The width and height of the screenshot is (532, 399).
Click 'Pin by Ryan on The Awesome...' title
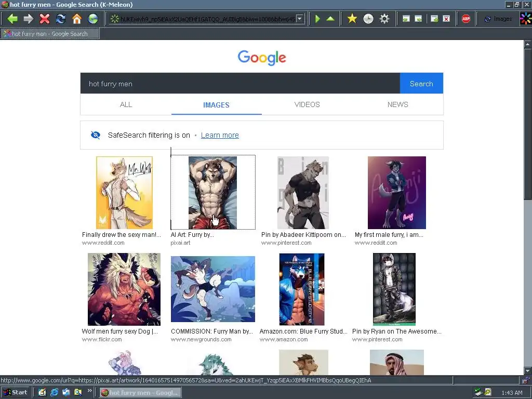point(396,331)
